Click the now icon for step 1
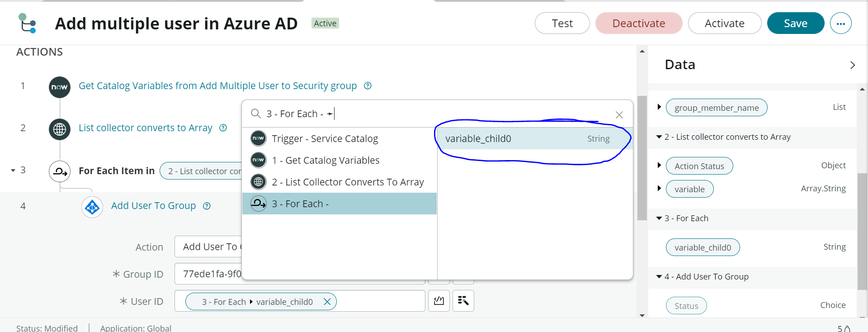This screenshot has width=868, height=332. [60, 87]
